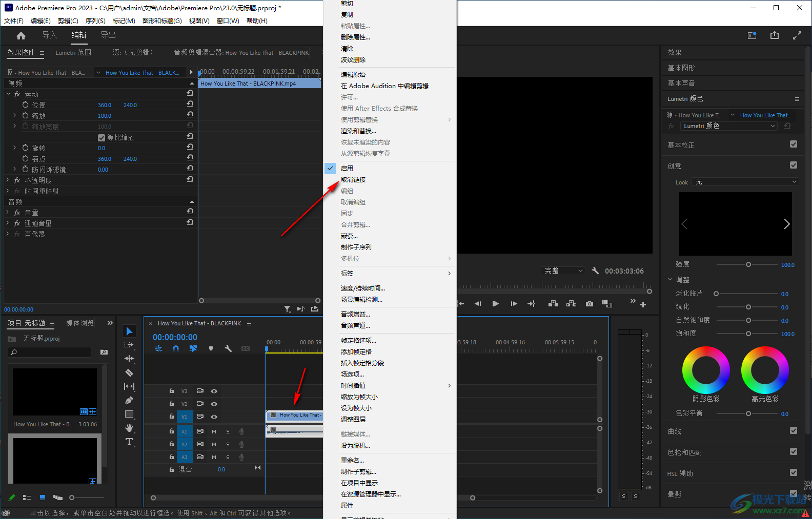Toggle 创意 section checkbox

794,165
